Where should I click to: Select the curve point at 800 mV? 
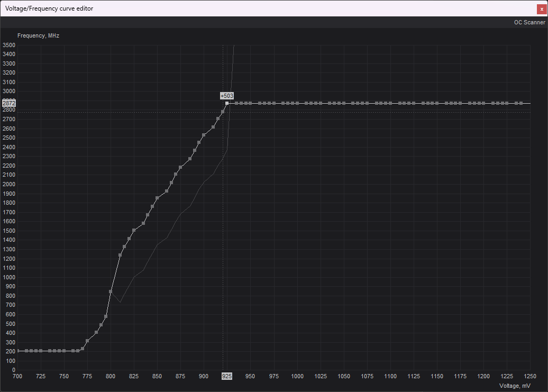111,291
